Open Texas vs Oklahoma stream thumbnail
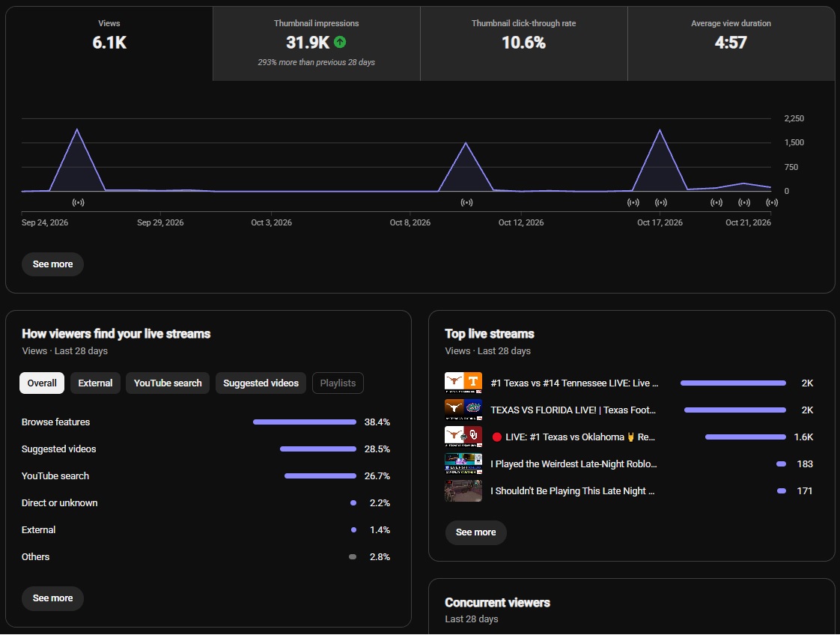 pyautogui.click(x=463, y=437)
